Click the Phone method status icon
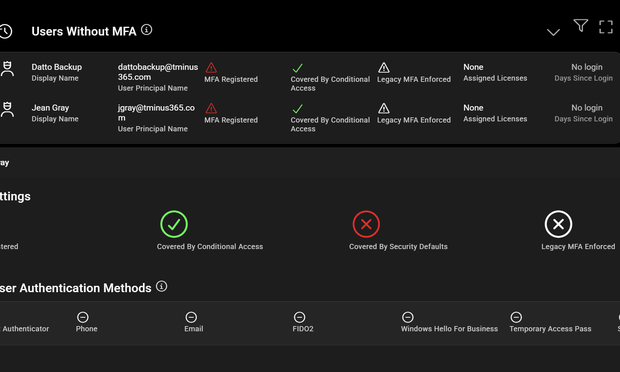 click(83, 317)
